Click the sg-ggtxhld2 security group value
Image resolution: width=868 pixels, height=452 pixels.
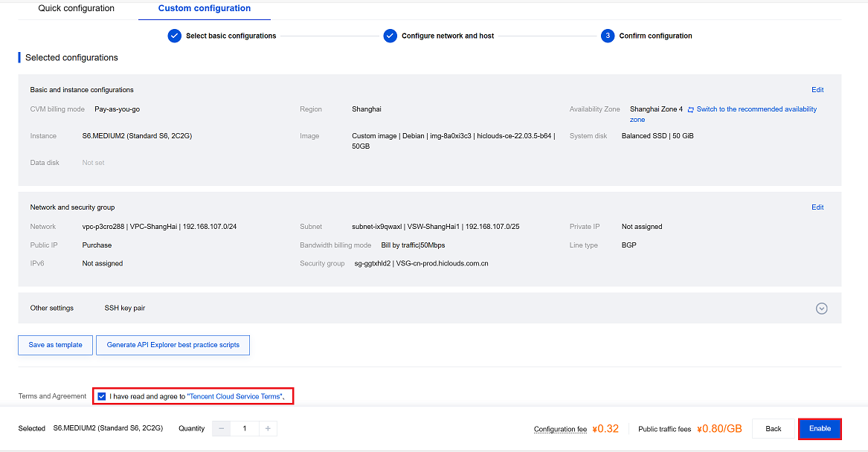point(421,263)
